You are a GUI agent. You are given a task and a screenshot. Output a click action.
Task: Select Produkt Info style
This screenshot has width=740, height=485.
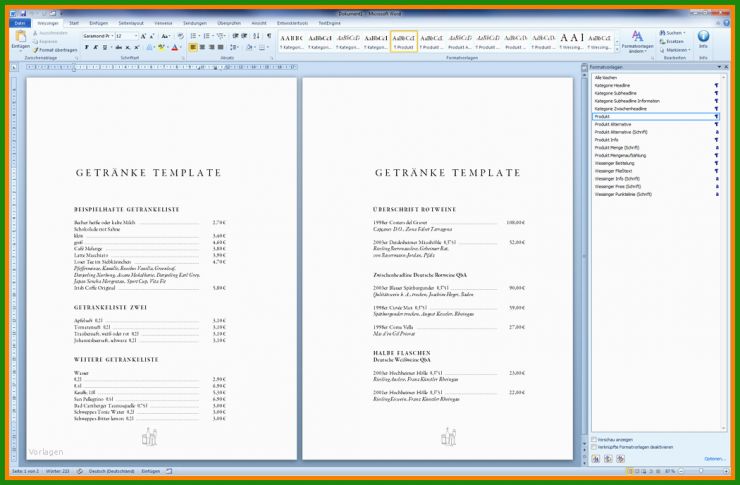click(656, 140)
